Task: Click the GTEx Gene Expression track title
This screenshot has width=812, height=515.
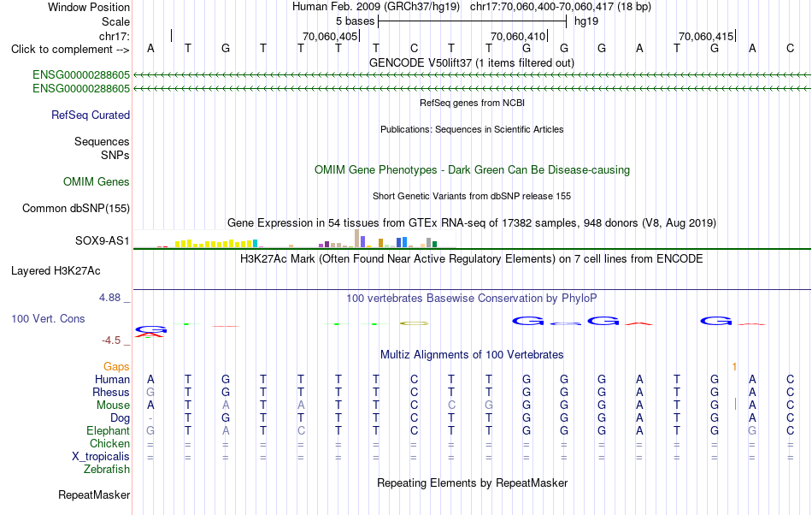Action: 472,222
